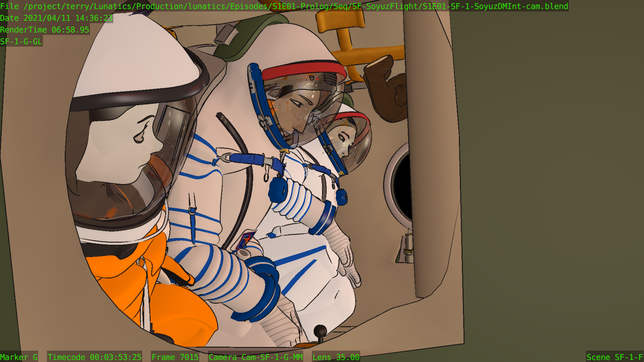This screenshot has width=644, height=362.
Task: Click the Timecode 00:03:53:25 stamp
Action: tap(94, 357)
